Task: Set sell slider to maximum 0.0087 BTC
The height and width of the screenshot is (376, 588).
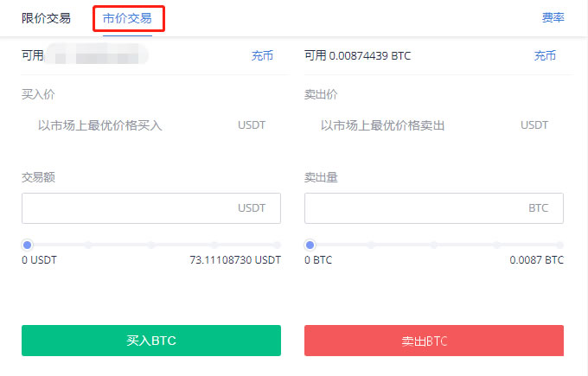Action: point(559,245)
